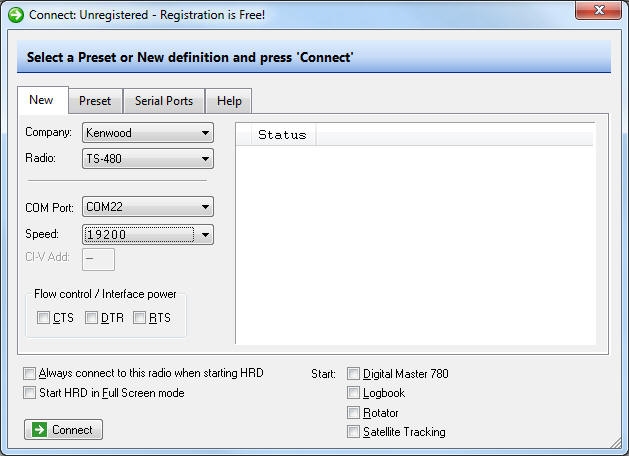Click the Status column header
This screenshot has height=456, width=629.
pos(282,135)
